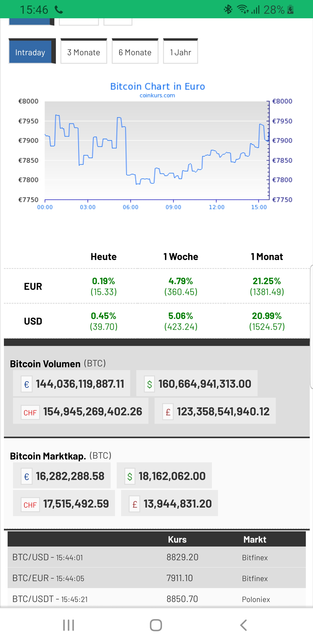Tap the pound icon under Bitcoin Marktkap.
Viewport: 313px width, 644px height.
coord(134,504)
